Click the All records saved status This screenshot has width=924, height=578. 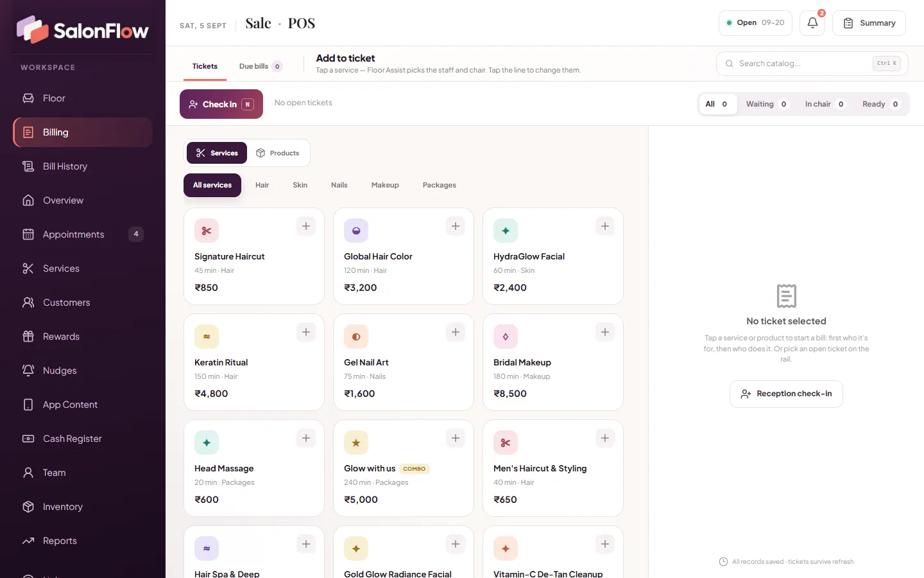(x=786, y=561)
